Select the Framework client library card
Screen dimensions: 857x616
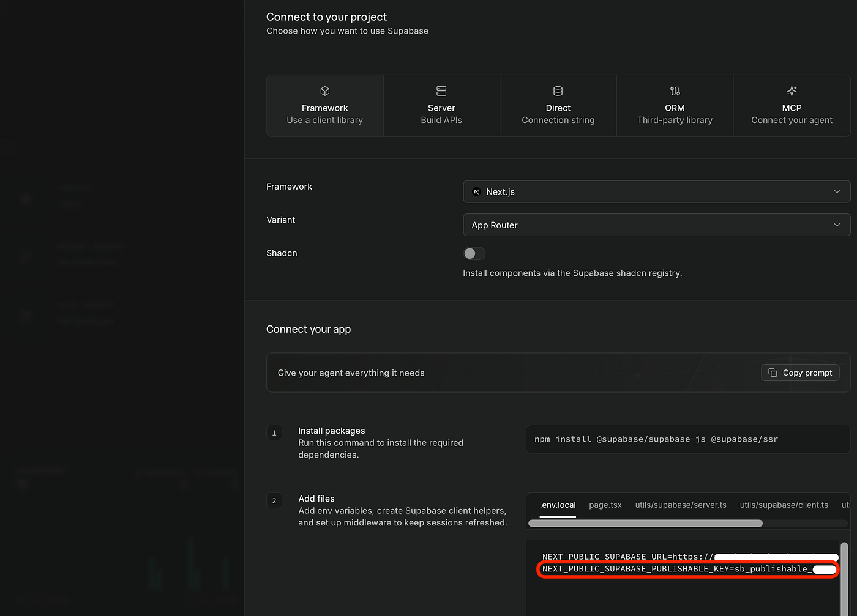point(325,106)
